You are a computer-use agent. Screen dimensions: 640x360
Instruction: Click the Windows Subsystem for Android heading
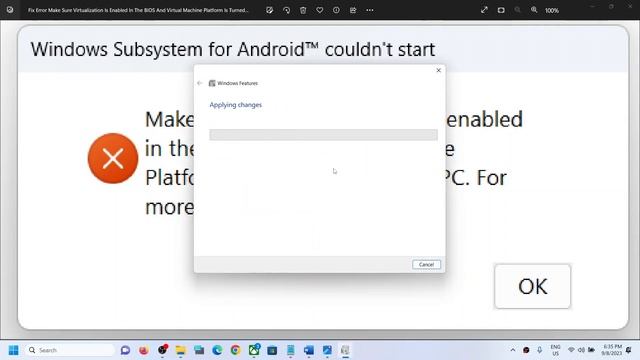tap(233, 50)
